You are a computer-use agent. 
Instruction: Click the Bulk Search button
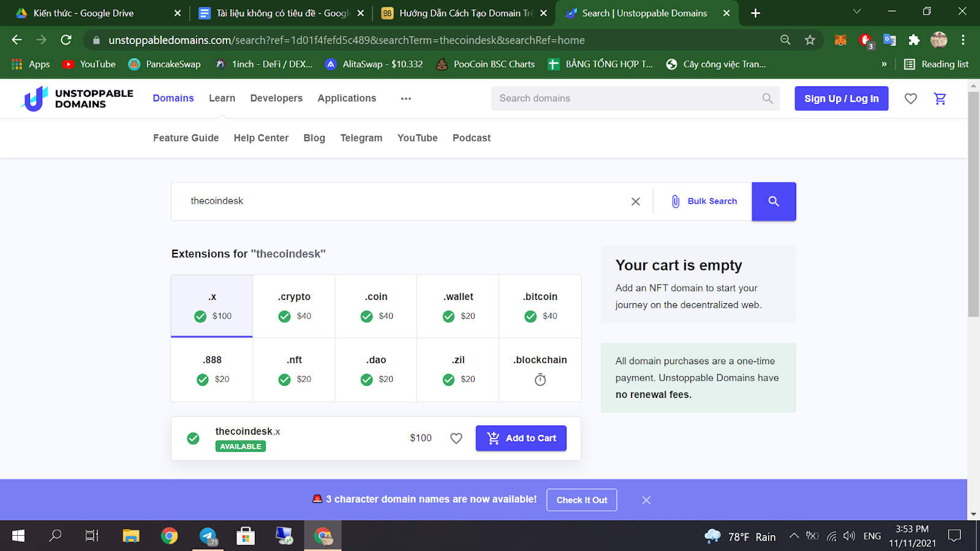click(x=704, y=201)
